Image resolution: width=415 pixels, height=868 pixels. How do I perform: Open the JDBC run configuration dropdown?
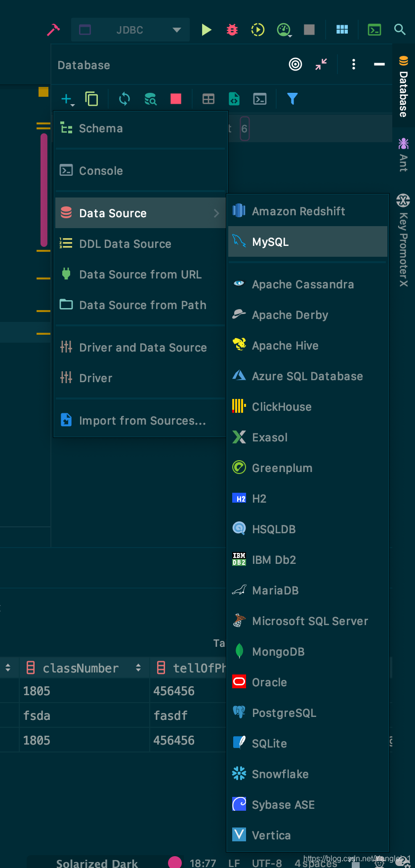click(x=130, y=30)
